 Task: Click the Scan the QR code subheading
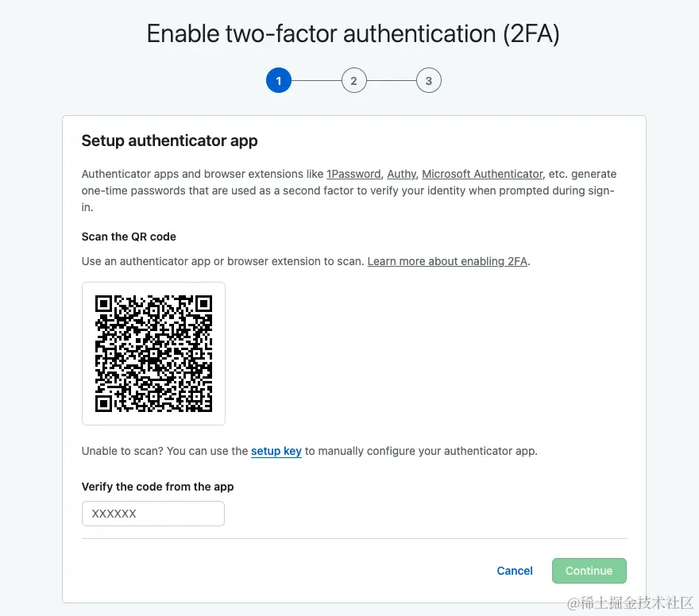(129, 237)
